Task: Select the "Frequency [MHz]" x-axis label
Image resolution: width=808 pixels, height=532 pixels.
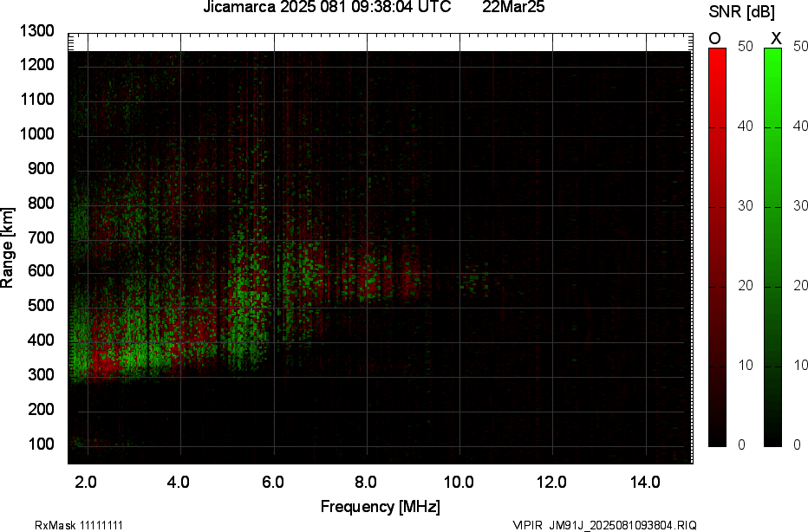Action: click(x=380, y=506)
